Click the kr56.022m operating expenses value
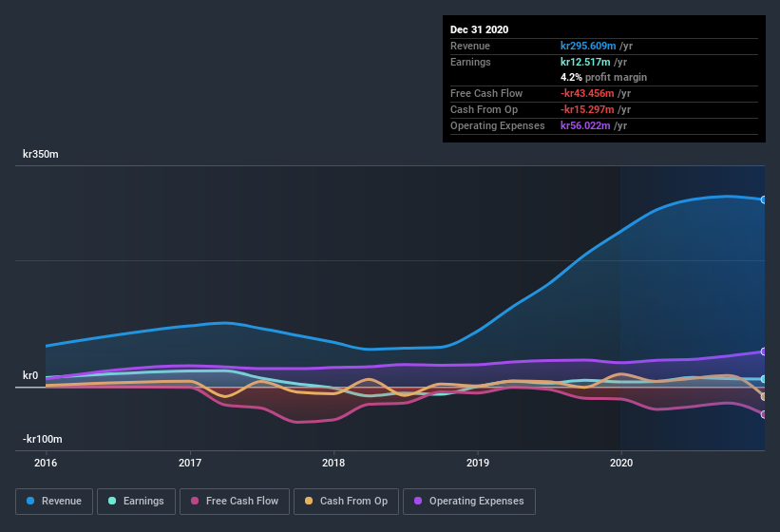The width and height of the screenshot is (780, 532). point(585,125)
